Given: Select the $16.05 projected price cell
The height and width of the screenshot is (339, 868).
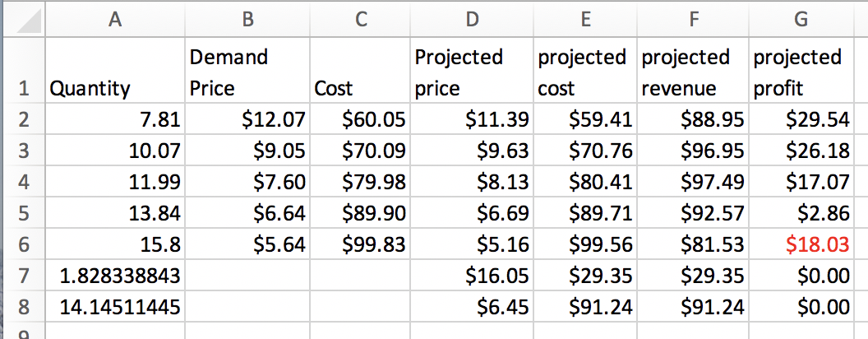Looking at the screenshot, I should tap(471, 276).
